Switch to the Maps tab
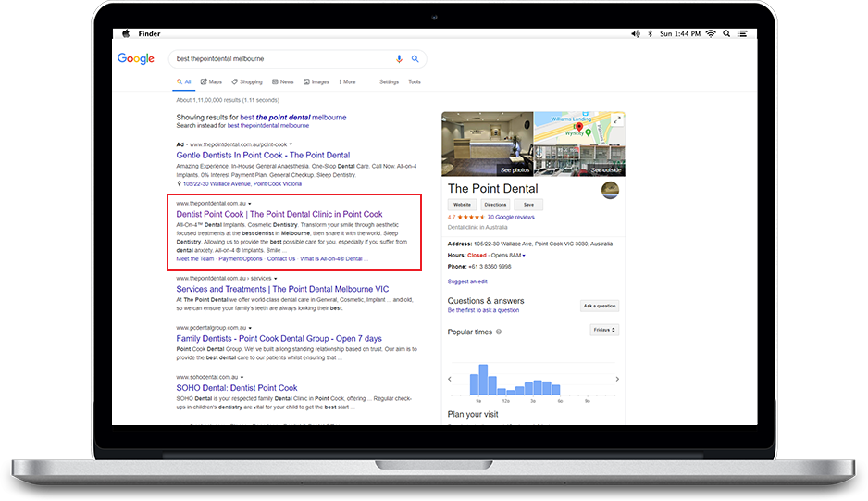 (x=211, y=82)
